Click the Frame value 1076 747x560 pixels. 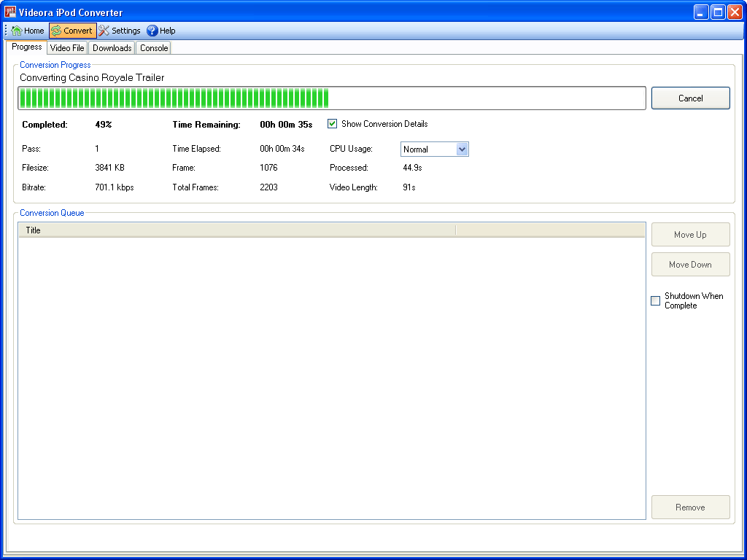[x=268, y=168]
